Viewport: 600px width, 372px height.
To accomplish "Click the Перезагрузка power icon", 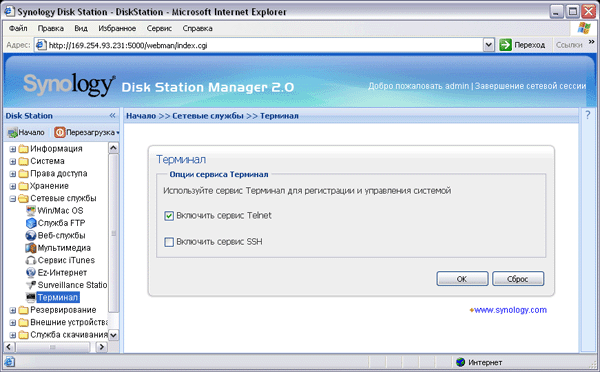I will click(60, 132).
